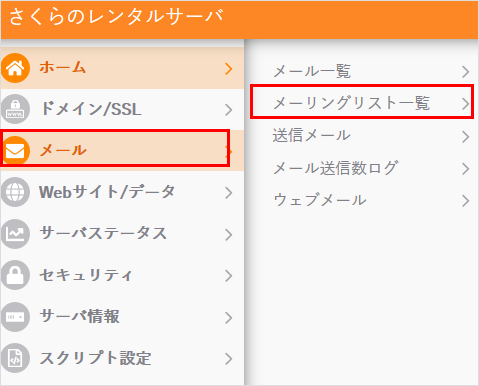This screenshot has width=479, height=386.
Task: Open メーリングリスト一覧 submenu entry
Action: click(x=362, y=102)
